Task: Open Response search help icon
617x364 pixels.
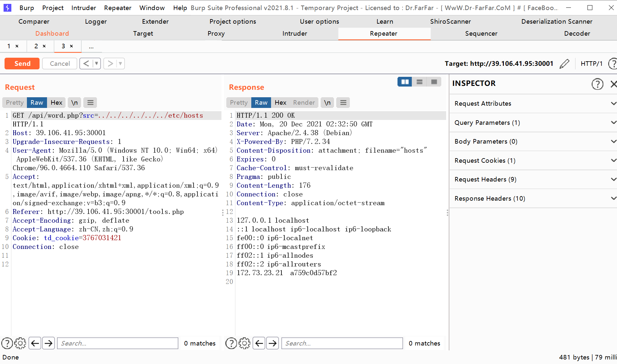Action: click(231, 343)
